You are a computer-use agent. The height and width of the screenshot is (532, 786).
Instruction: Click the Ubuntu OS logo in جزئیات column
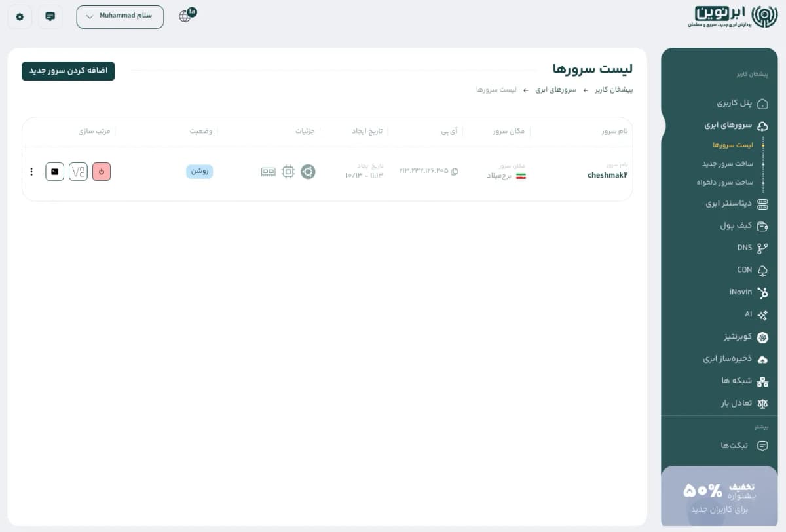point(308,172)
